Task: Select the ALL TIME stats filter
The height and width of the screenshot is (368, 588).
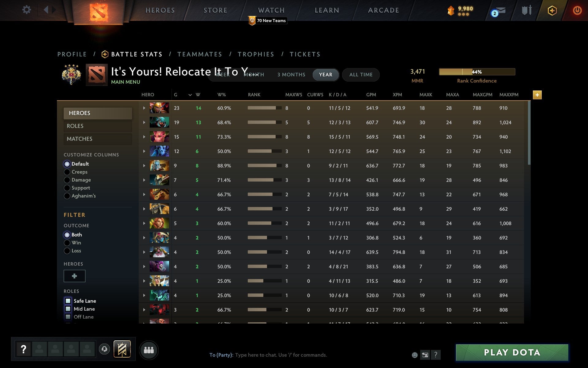Action: 361,75
